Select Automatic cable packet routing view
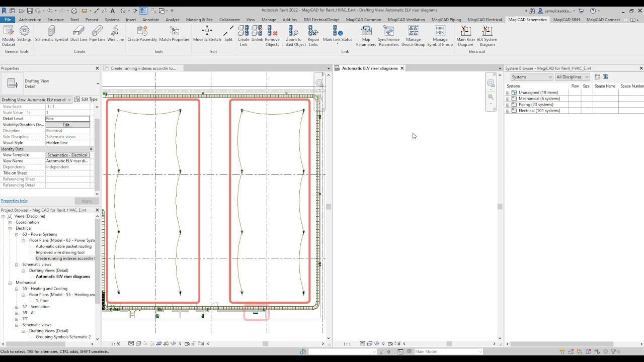Image resolution: width=644 pixels, height=362 pixels. tap(63, 246)
